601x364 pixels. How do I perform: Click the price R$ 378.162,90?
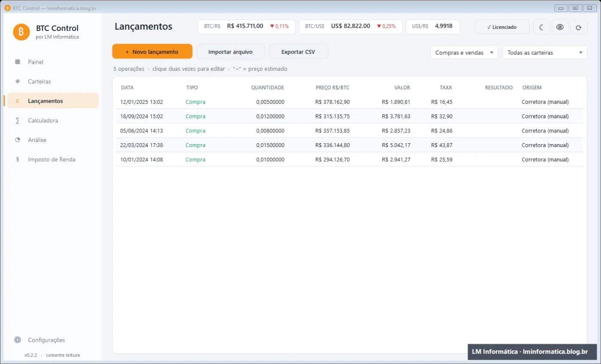coord(332,102)
